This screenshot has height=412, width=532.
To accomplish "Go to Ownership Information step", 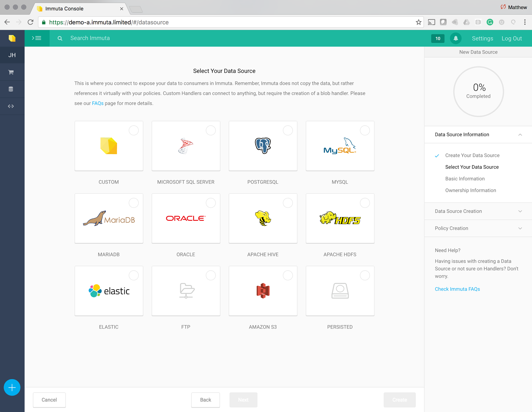I will coord(470,190).
